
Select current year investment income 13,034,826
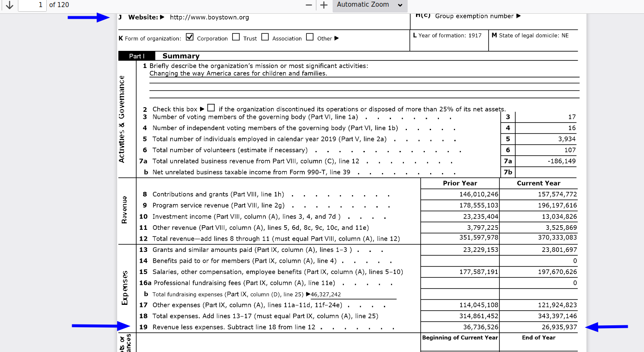(x=559, y=217)
